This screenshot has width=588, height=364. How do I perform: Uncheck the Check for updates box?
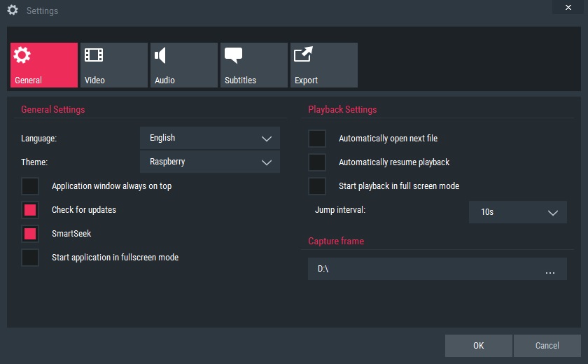30,210
